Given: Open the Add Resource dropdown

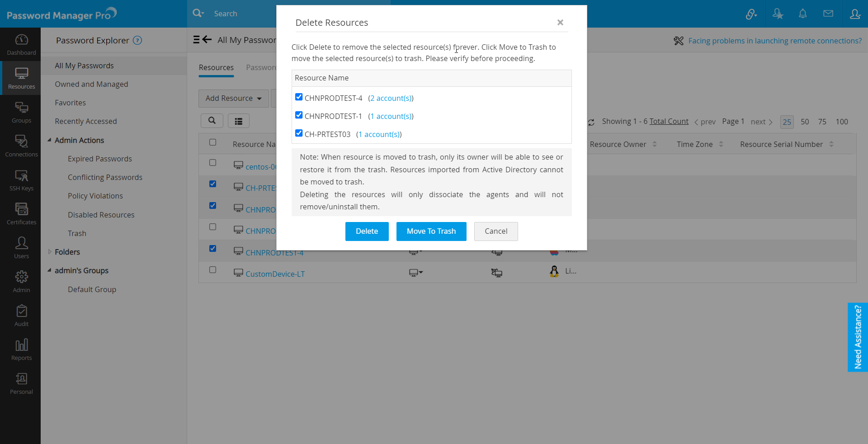Looking at the screenshot, I should [234, 98].
